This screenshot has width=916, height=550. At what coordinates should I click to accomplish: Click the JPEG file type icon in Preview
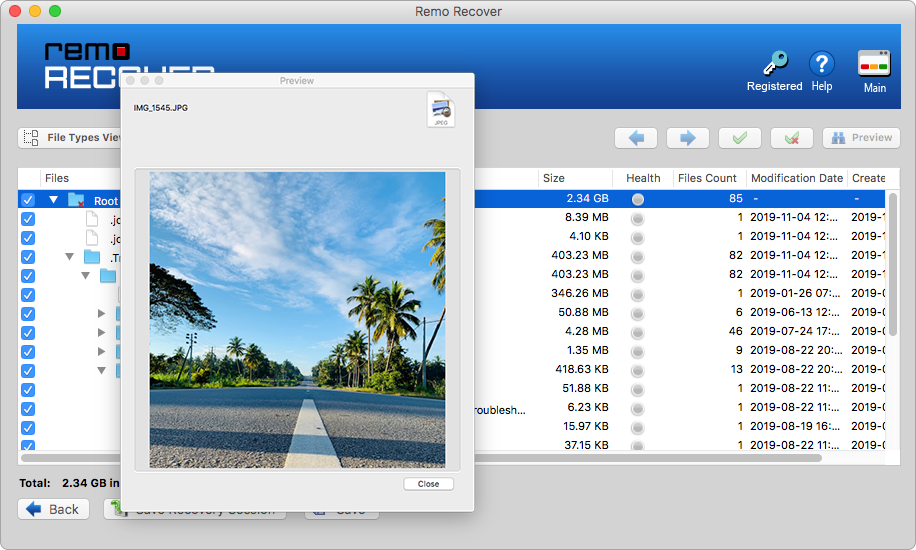(x=441, y=109)
